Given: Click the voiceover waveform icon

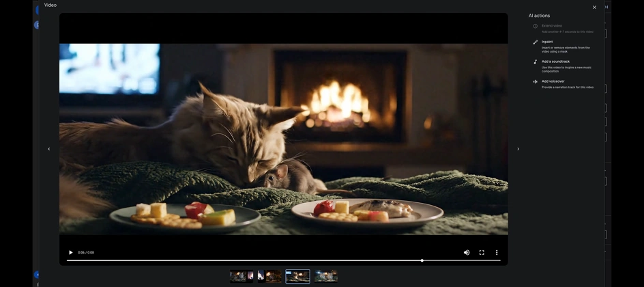Looking at the screenshot, I should pyautogui.click(x=536, y=81).
